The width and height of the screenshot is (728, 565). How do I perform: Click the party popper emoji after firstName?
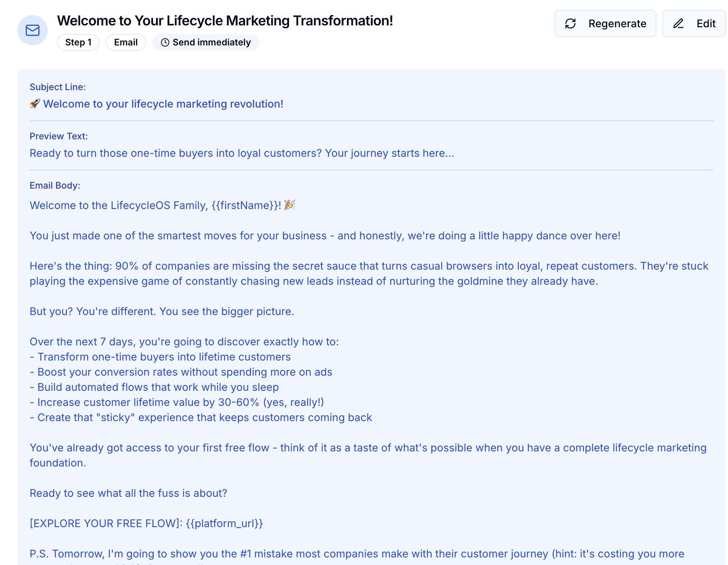click(290, 205)
